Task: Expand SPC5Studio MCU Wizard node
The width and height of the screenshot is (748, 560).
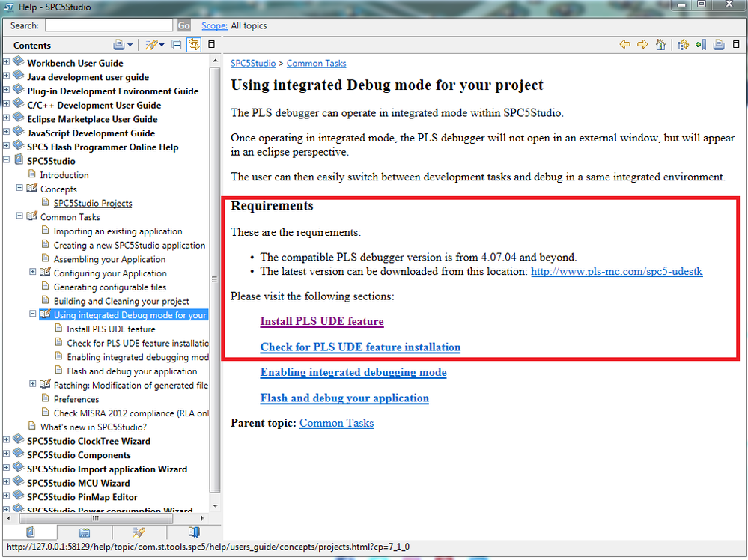Action: click(x=6, y=482)
